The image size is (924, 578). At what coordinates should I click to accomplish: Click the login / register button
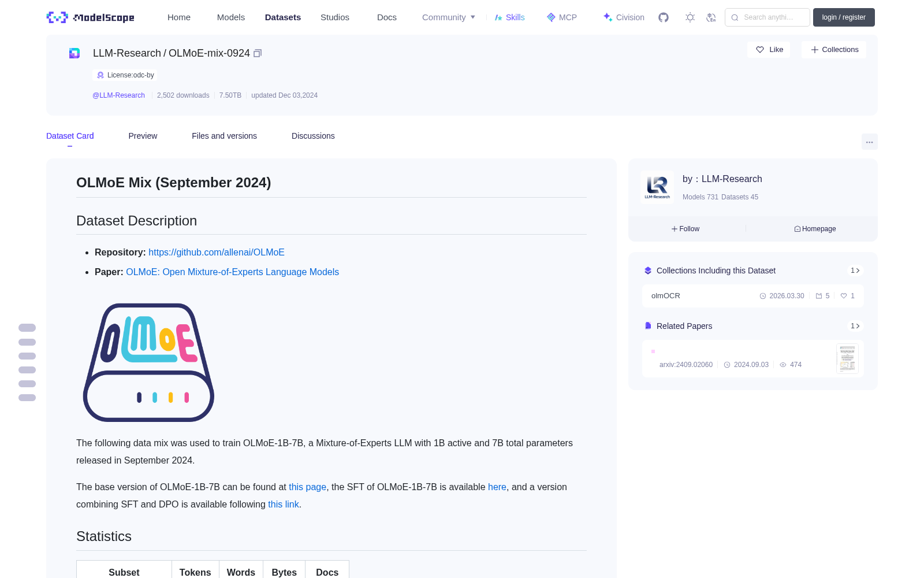[x=844, y=17]
